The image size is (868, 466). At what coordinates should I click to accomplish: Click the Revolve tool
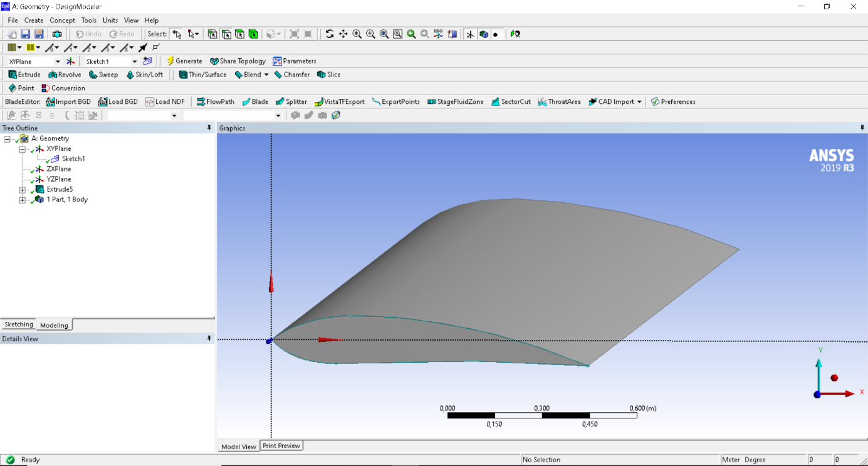point(65,75)
